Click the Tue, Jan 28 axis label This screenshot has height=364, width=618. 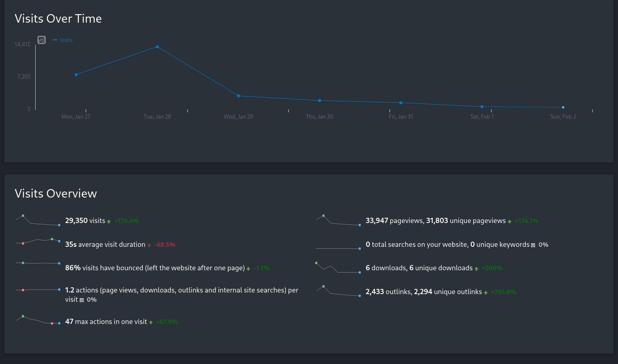pyautogui.click(x=157, y=117)
